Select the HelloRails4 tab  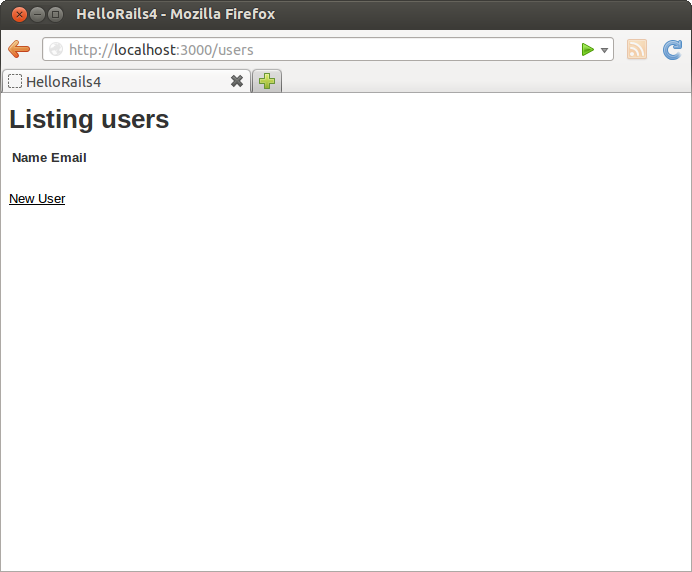(x=120, y=81)
